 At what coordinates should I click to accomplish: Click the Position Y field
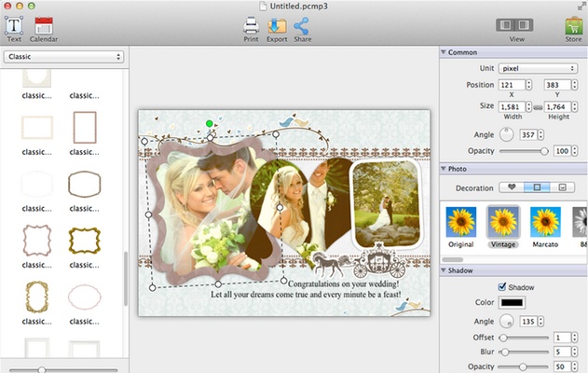[557, 85]
